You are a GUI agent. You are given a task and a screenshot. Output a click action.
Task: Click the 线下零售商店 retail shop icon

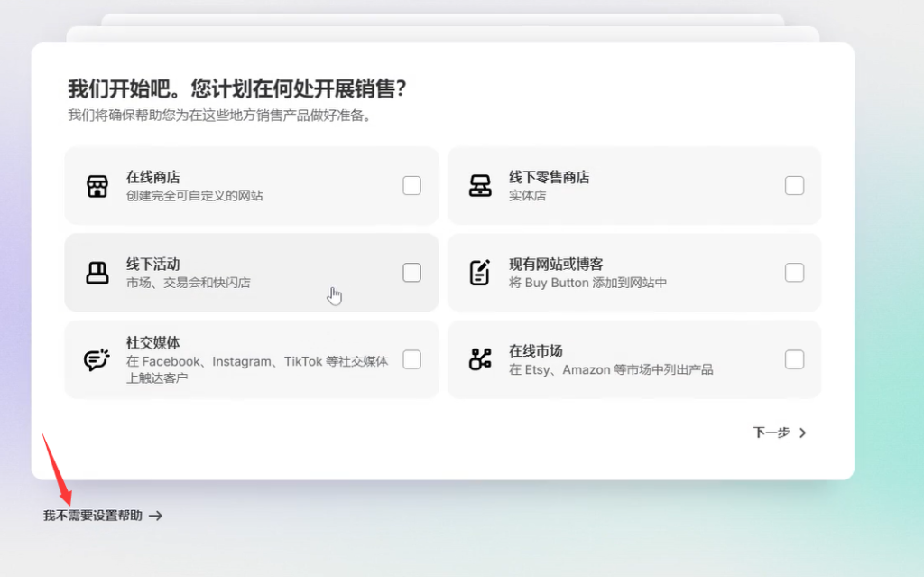coord(480,186)
